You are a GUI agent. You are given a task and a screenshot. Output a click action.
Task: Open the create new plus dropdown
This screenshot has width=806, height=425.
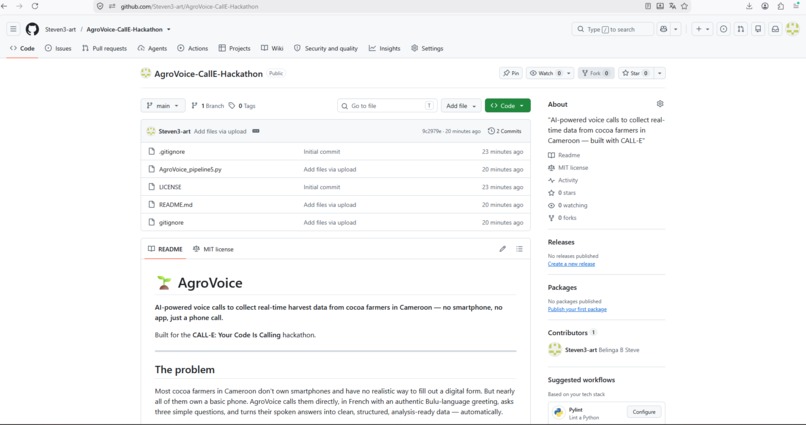click(702, 29)
